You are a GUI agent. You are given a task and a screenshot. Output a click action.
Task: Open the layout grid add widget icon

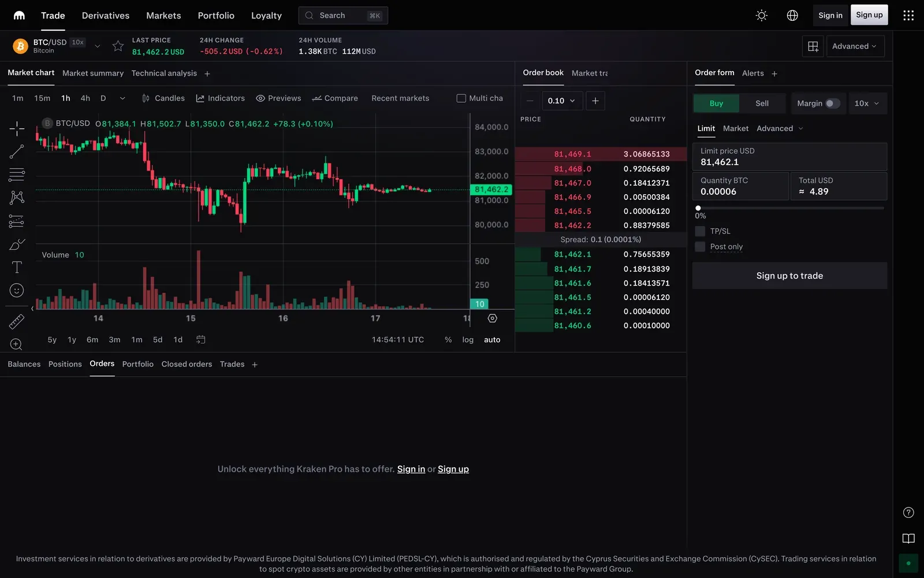[x=813, y=46]
